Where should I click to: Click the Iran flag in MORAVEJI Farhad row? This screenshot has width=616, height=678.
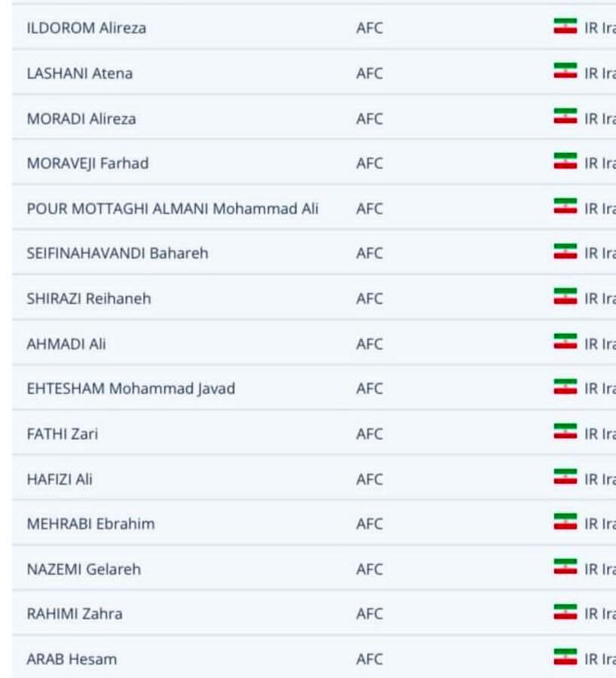[565, 161]
